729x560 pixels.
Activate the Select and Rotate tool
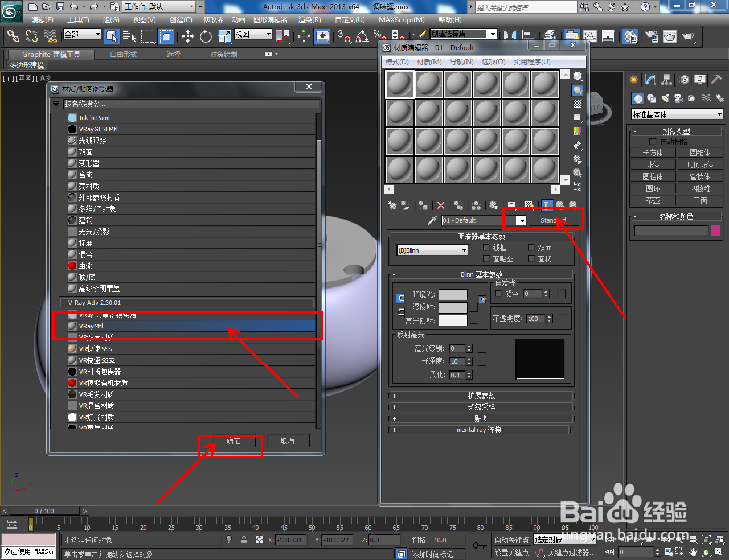pos(206,36)
